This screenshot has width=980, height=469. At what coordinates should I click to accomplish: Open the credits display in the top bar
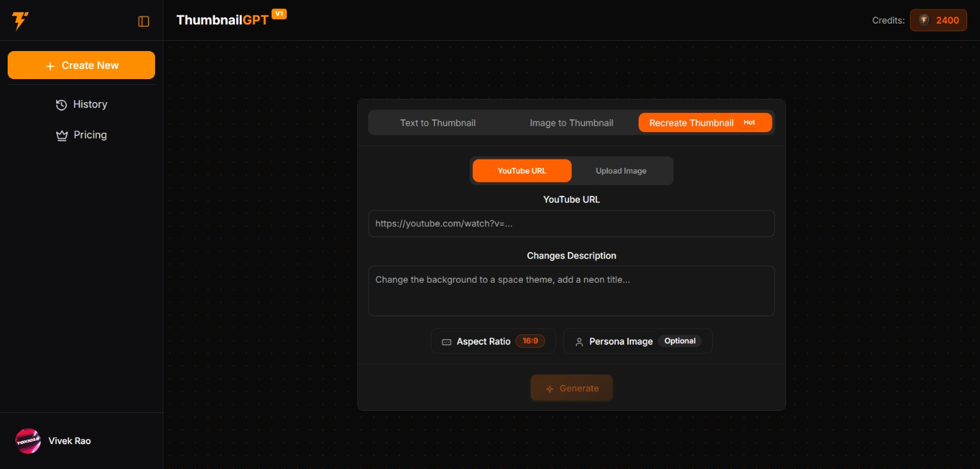[x=938, y=20]
